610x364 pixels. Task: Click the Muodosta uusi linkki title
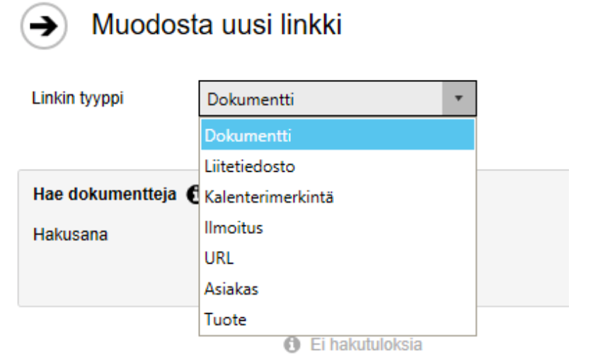click(x=217, y=25)
